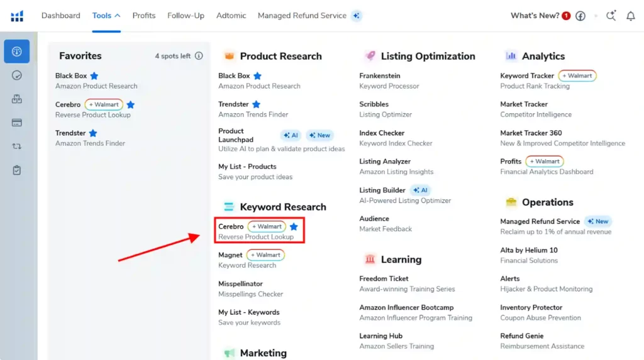This screenshot has height=360, width=644.
Task: Select the swap arrows icon in sidebar
Action: [17, 146]
